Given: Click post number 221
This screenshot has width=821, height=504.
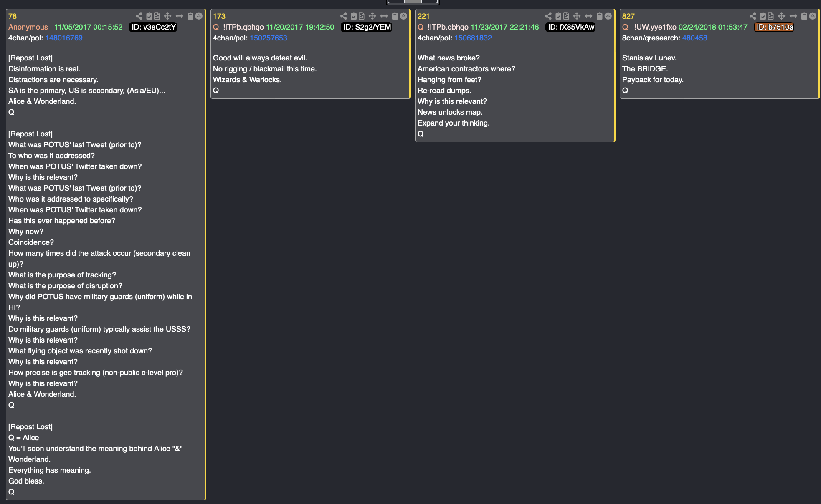Looking at the screenshot, I should [x=423, y=16].
